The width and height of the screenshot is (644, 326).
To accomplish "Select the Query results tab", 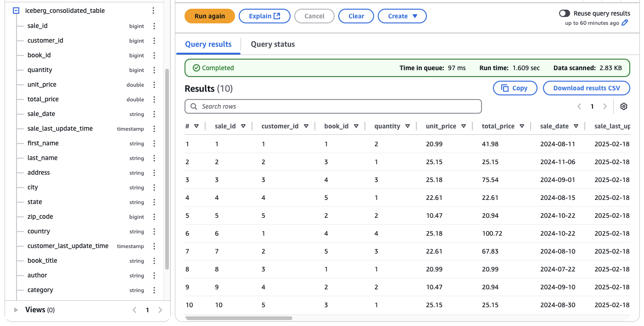I will tap(208, 44).
